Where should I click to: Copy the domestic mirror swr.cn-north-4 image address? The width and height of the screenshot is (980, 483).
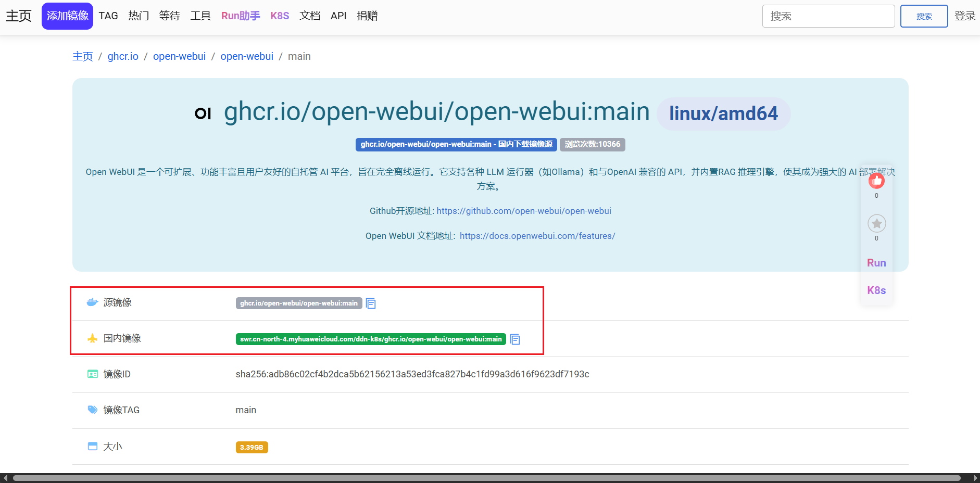[515, 339]
